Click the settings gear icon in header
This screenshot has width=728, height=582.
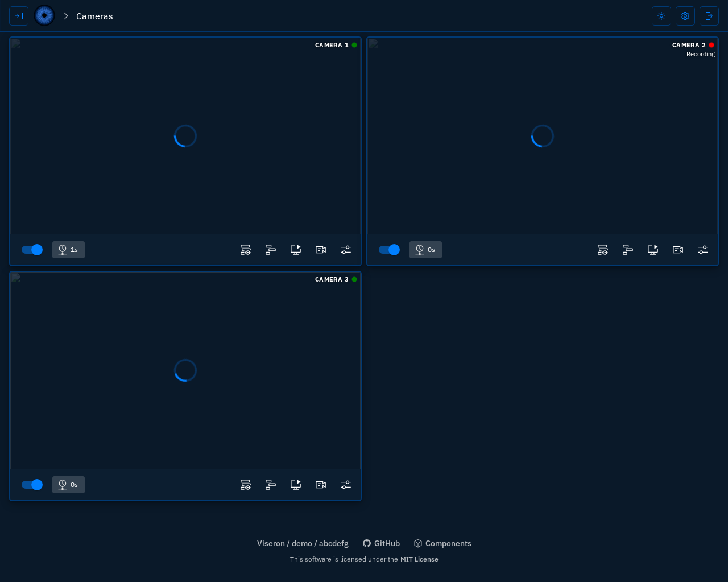[x=685, y=16]
